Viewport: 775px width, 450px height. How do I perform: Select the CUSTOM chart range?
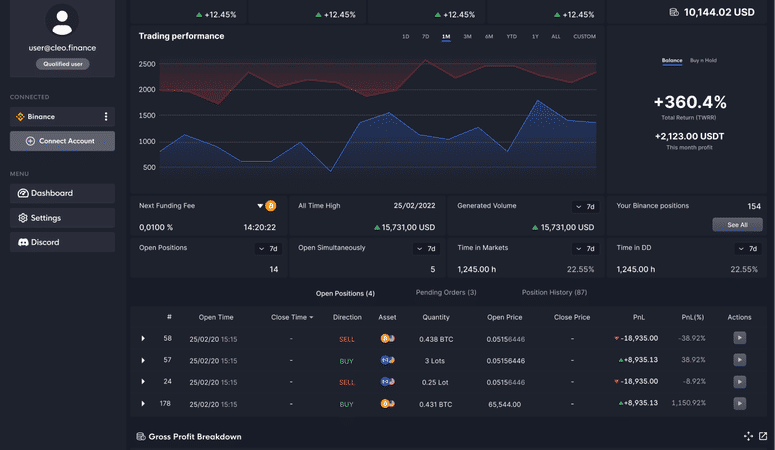(x=585, y=37)
